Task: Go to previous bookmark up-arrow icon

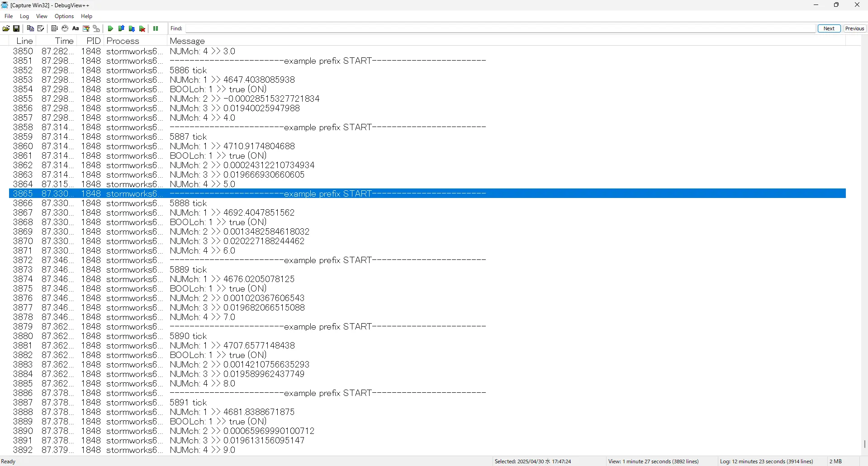Action: tap(121, 28)
